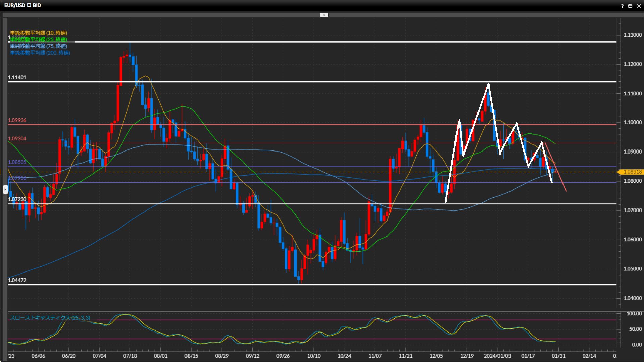Image resolution: width=644 pixels, height=362 pixels.
Task: Select the 1.04472 bottom line label
Action: 17,280
